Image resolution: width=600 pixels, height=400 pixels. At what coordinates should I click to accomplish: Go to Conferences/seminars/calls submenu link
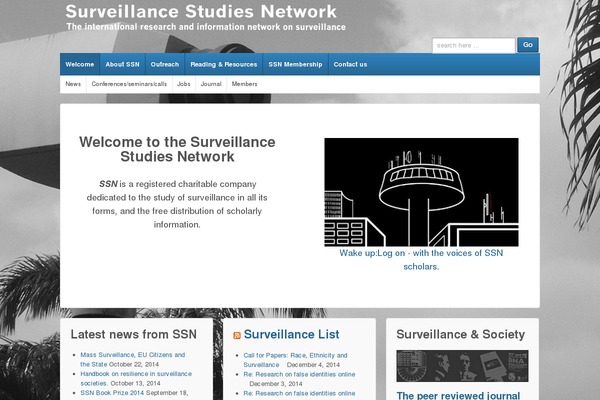coord(129,84)
